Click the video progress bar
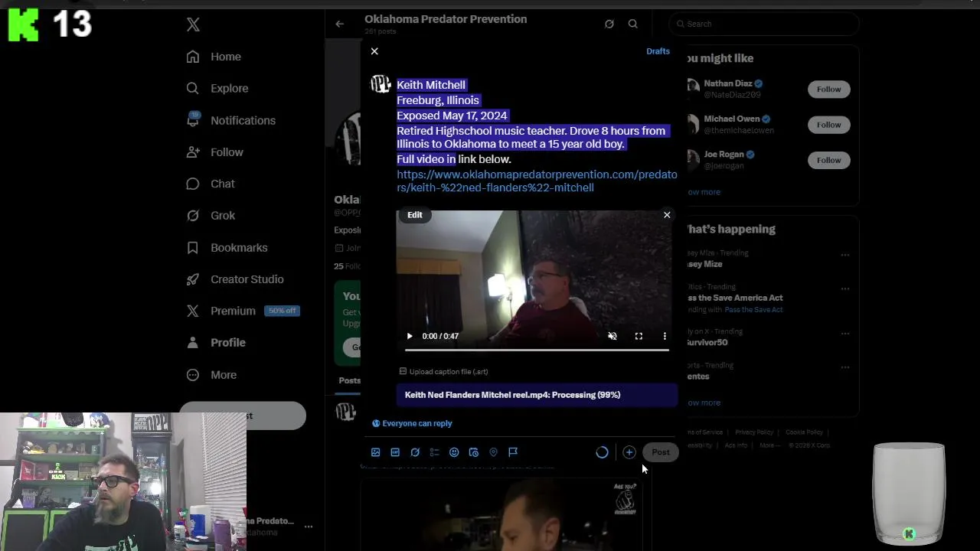Image resolution: width=980 pixels, height=551 pixels. click(537, 350)
